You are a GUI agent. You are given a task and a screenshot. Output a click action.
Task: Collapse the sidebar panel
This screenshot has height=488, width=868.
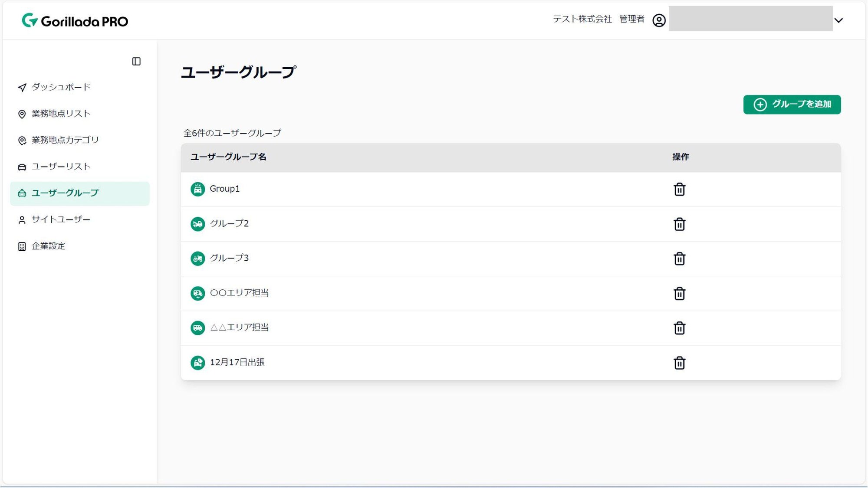click(x=136, y=61)
